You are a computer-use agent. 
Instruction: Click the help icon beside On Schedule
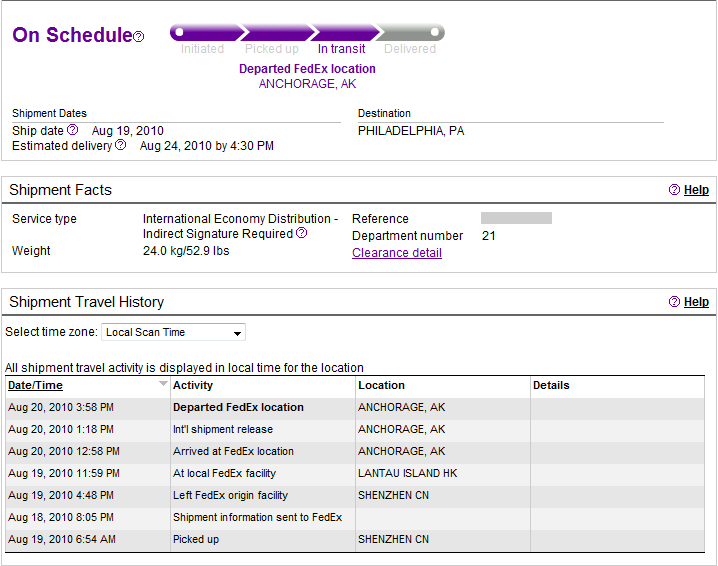point(139,36)
